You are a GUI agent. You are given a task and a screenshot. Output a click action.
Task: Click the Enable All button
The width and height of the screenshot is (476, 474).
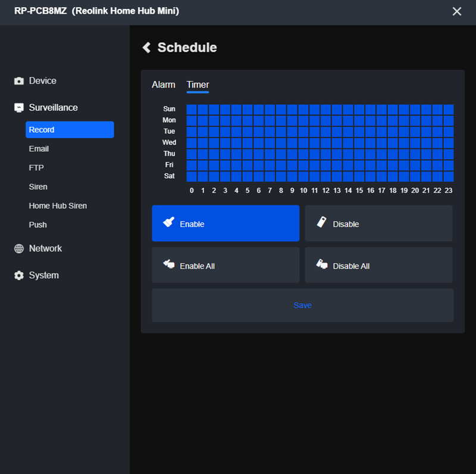click(226, 265)
